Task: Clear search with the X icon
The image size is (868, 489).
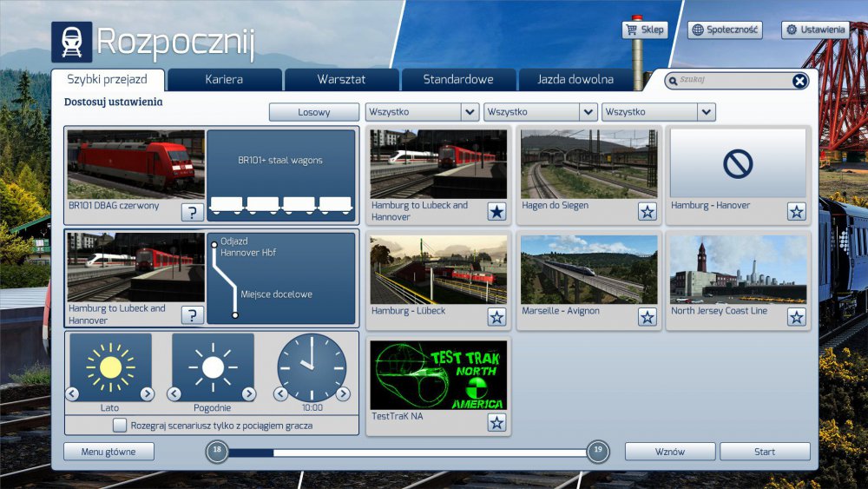Action: (799, 81)
